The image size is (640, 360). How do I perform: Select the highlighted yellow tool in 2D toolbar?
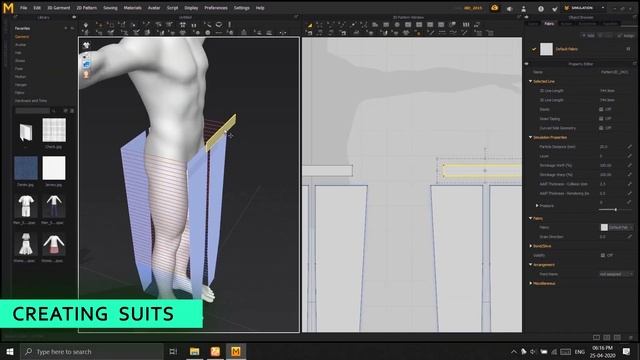[x=310, y=25]
